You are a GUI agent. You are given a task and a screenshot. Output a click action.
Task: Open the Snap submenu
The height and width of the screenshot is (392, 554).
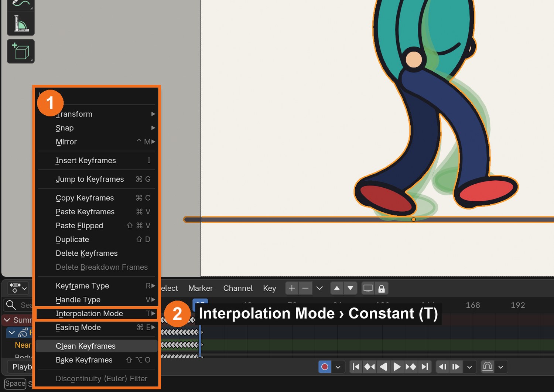[97, 128]
